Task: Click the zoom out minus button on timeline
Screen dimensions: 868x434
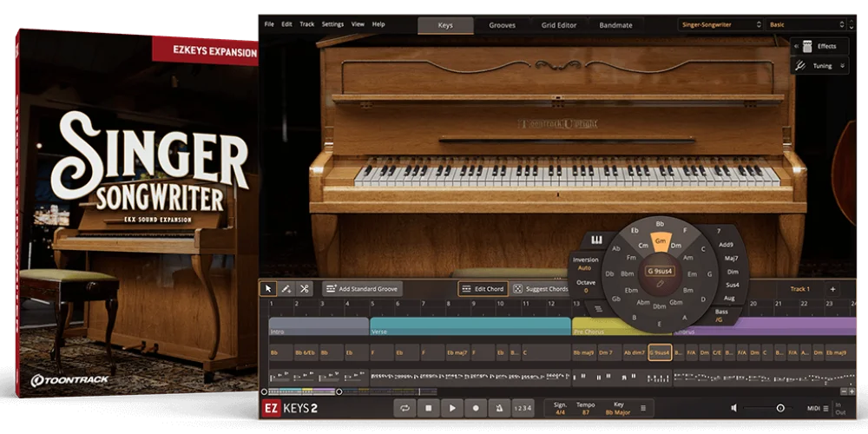Action: coord(844,391)
